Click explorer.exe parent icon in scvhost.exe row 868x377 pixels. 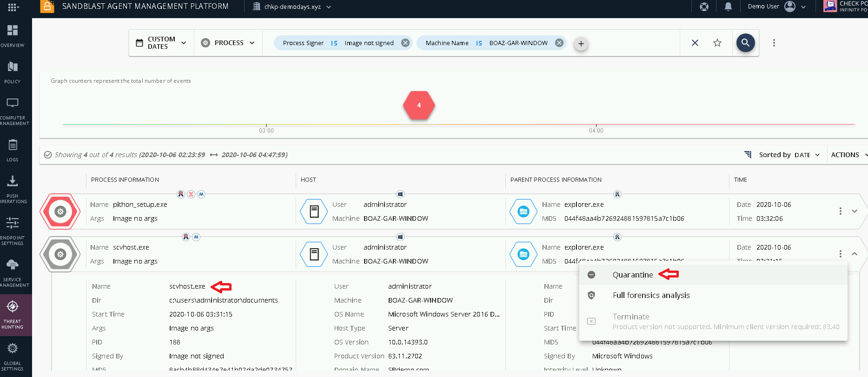523,254
